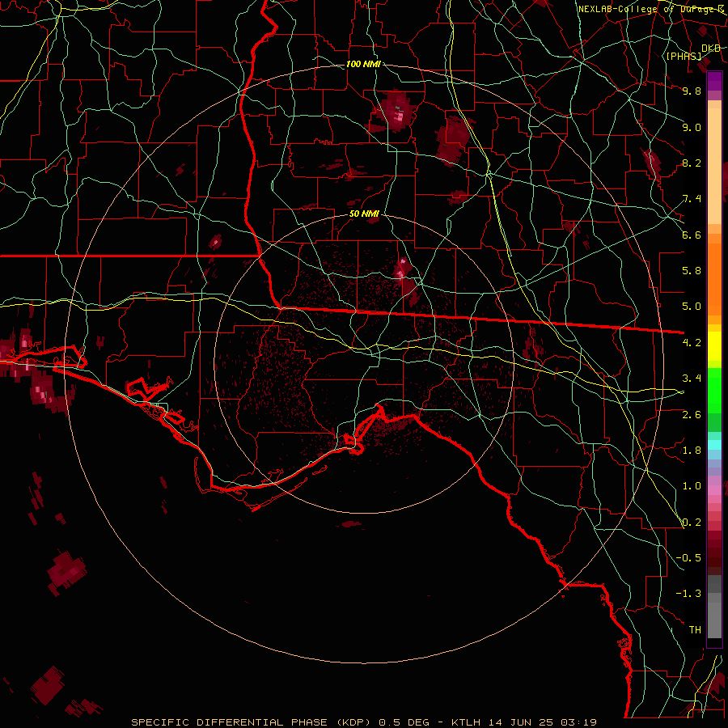Viewport: 728px width, 728px height.
Task: Click the cyan segment of the color bar
Action: (x=714, y=445)
